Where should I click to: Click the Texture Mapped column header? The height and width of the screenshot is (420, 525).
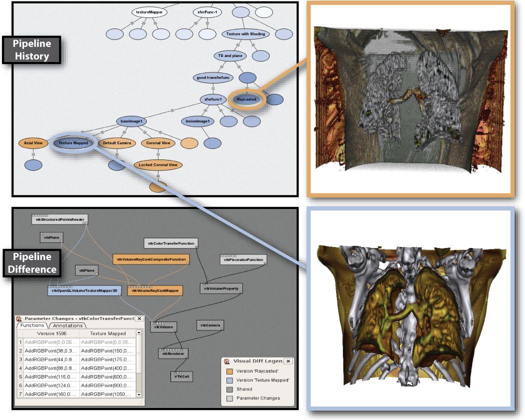click(x=107, y=333)
